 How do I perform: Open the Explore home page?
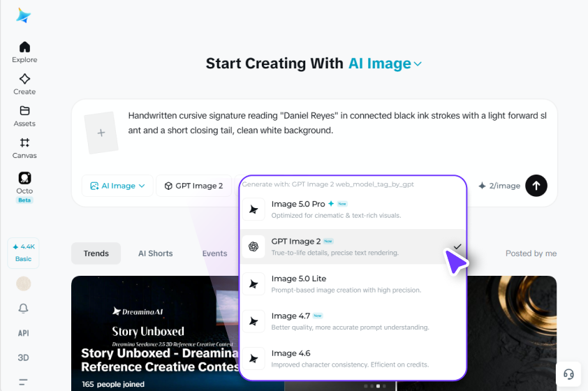point(24,52)
